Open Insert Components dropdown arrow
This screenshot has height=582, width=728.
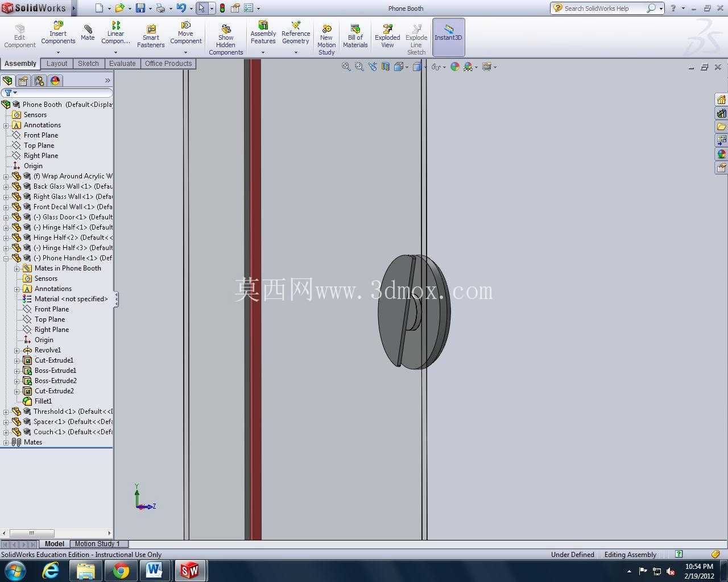[58, 52]
